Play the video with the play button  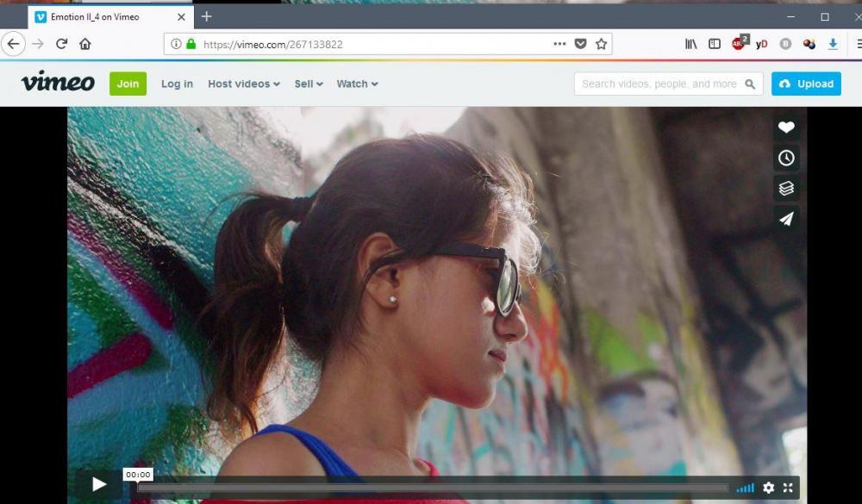coord(98,483)
